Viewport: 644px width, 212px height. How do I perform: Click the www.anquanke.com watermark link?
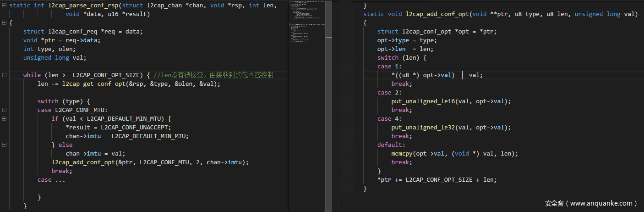click(x=591, y=203)
